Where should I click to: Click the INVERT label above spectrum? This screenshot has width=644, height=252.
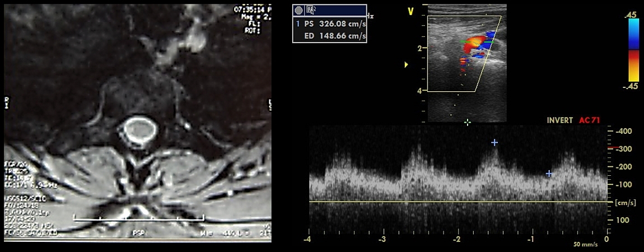pyautogui.click(x=560, y=120)
